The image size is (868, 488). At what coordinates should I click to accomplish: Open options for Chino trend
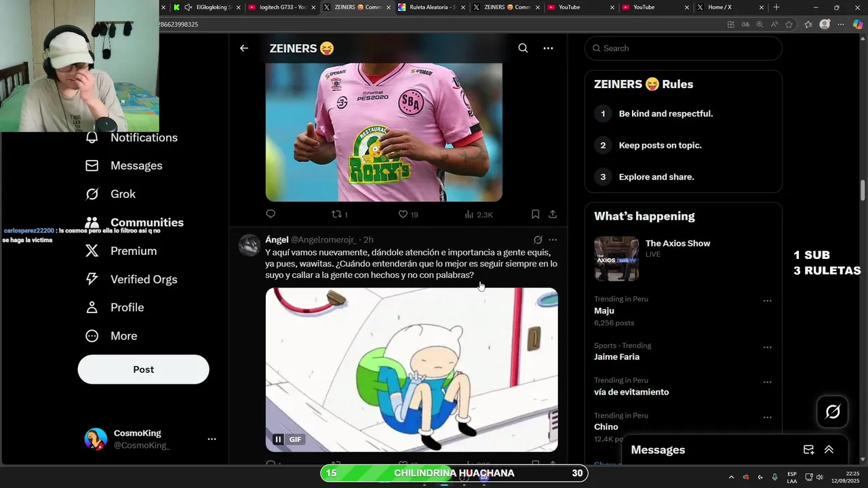tap(768, 418)
